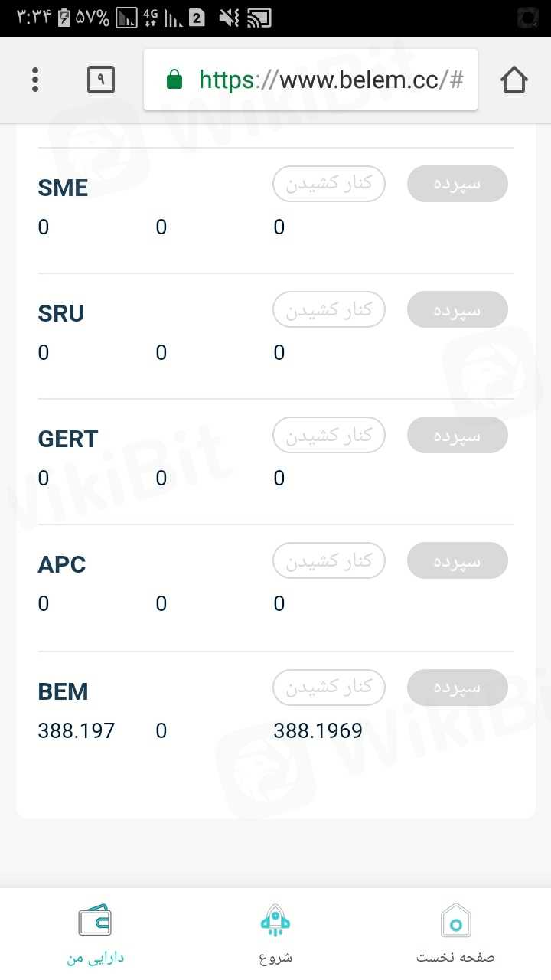Tap the browser home icon
The width and height of the screenshot is (551, 980).
[x=514, y=80]
